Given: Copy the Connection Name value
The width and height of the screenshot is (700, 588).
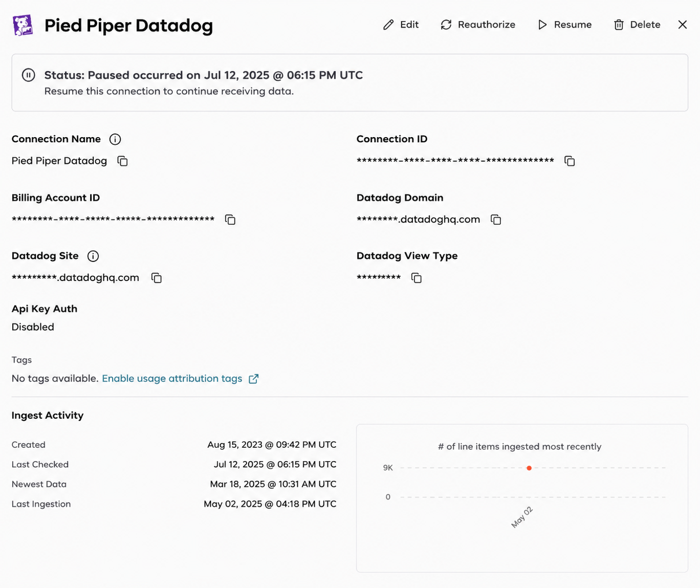Looking at the screenshot, I should pos(122,161).
